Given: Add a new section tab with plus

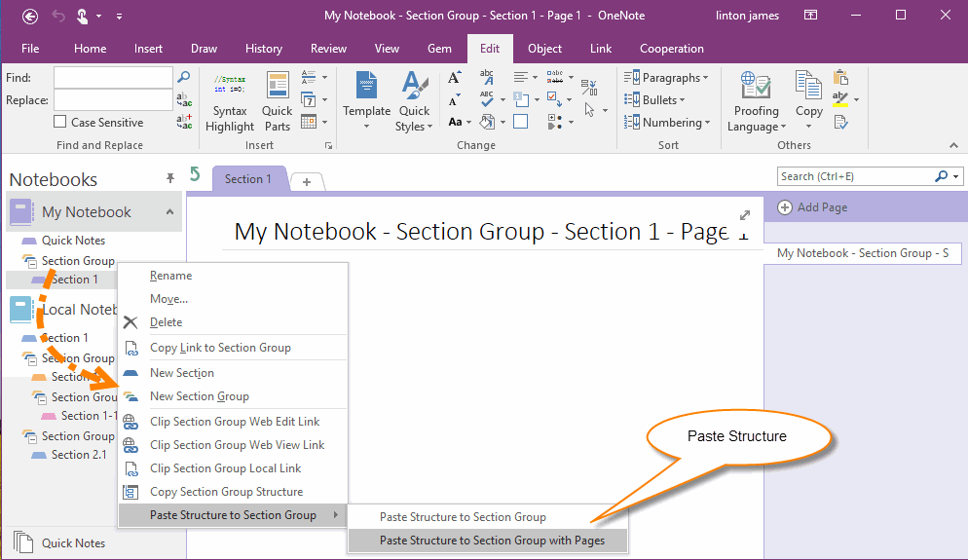Looking at the screenshot, I should pyautogui.click(x=307, y=181).
